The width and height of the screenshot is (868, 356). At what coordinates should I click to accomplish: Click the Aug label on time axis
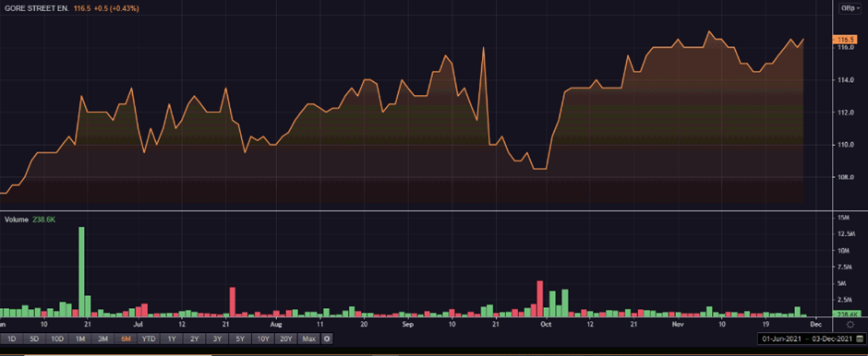click(x=276, y=324)
